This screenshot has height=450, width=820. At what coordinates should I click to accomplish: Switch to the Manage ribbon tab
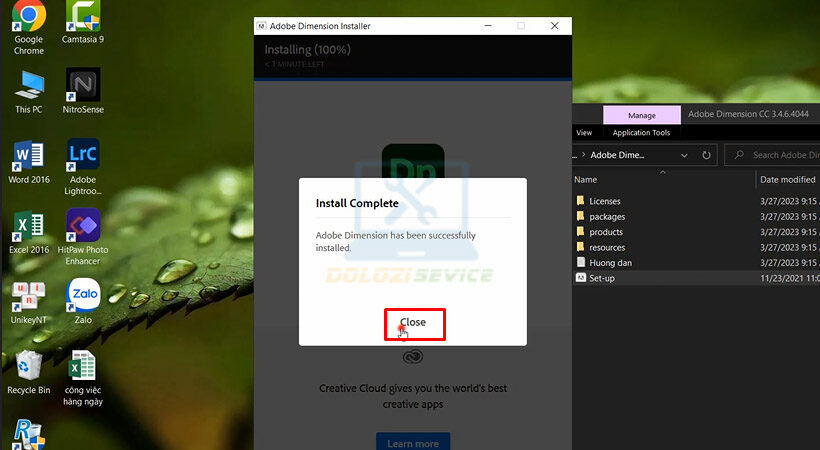[x=641, y=116]
